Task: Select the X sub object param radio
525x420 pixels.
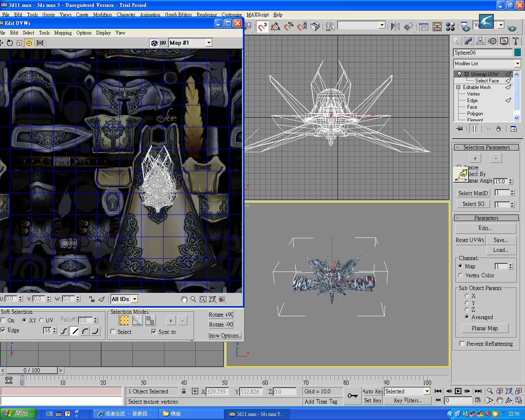Action: [467, 295]
